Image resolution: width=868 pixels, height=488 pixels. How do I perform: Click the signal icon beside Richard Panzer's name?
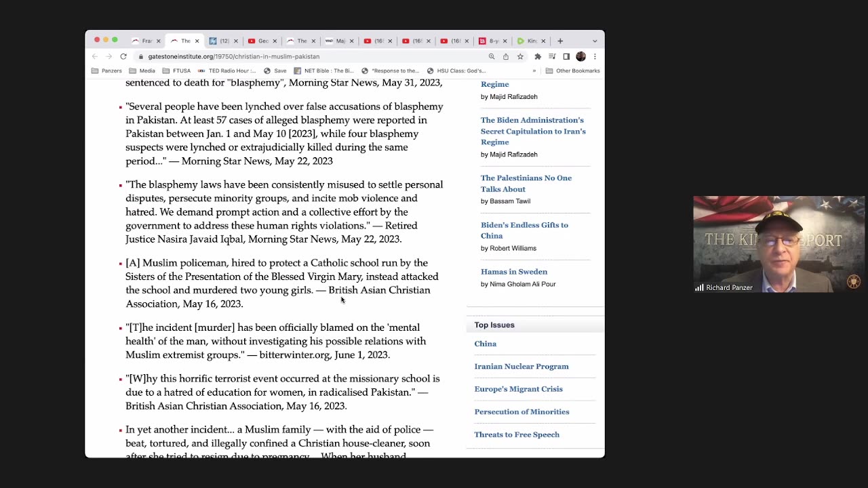[x=699, y=287]
